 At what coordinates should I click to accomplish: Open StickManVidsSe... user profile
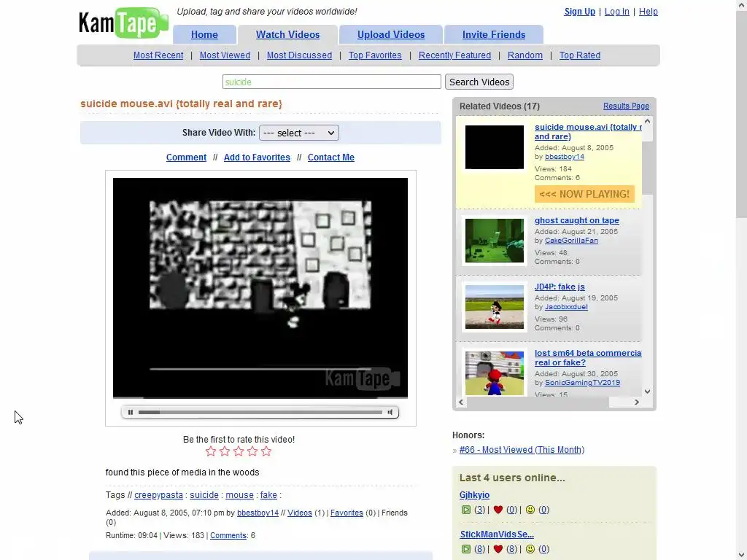497,534
